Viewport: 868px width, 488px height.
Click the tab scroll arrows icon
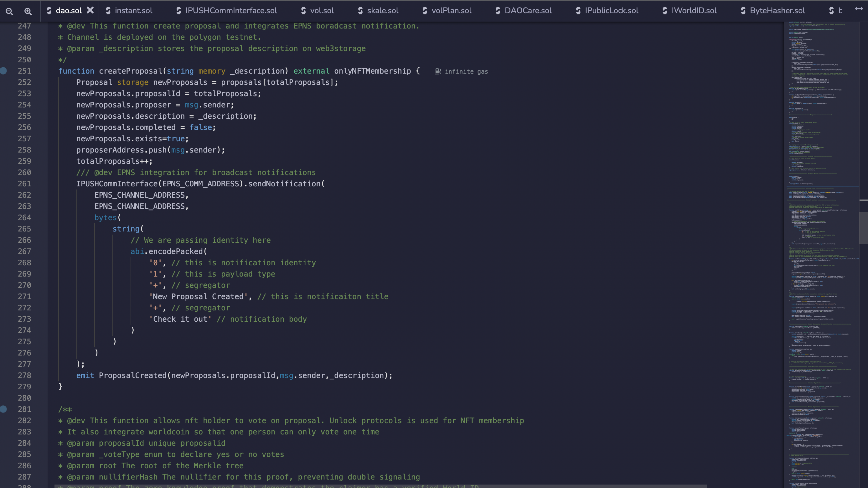pos(859,9)
